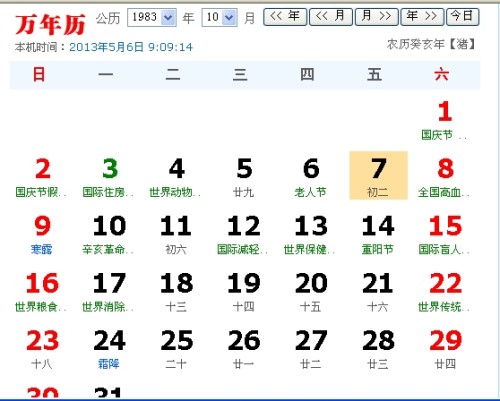500x401 pixels.
Task: Click Friday column header 五
Action: pyautogui.click(x=374, y=74)
